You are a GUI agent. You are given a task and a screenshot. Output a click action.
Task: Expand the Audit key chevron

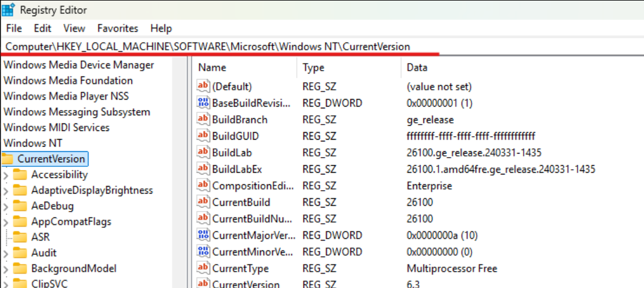(6, 253)
